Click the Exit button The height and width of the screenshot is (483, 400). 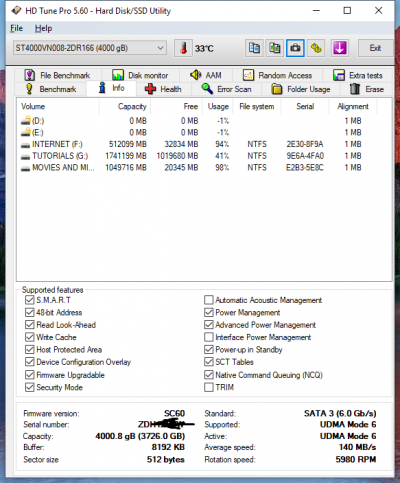point(375,48)
